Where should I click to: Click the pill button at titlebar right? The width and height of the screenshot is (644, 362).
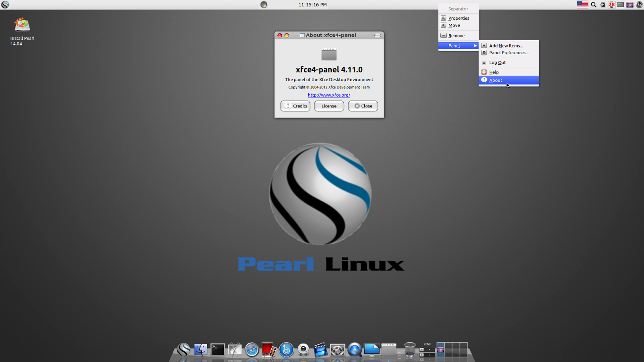[x=378, y=35]
